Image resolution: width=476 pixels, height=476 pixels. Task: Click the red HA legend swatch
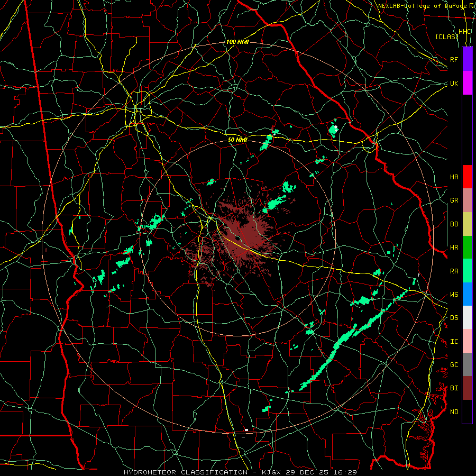pyautogui.click(x=467, y=177)
